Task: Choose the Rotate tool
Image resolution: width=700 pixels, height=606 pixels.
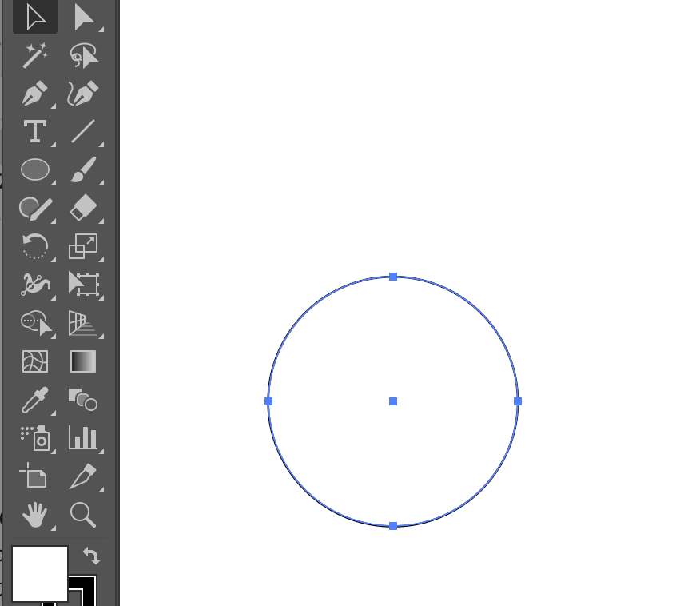Action: coord(35,246)
